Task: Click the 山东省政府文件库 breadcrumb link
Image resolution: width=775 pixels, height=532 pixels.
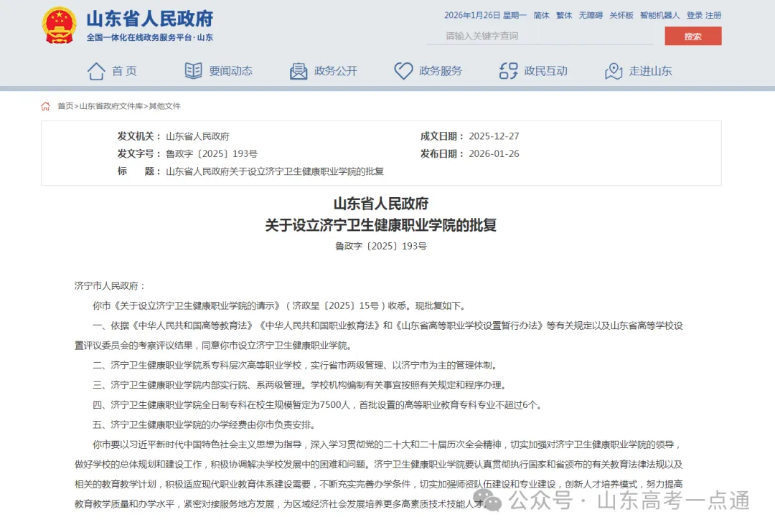Action: (x=111, y=106)
